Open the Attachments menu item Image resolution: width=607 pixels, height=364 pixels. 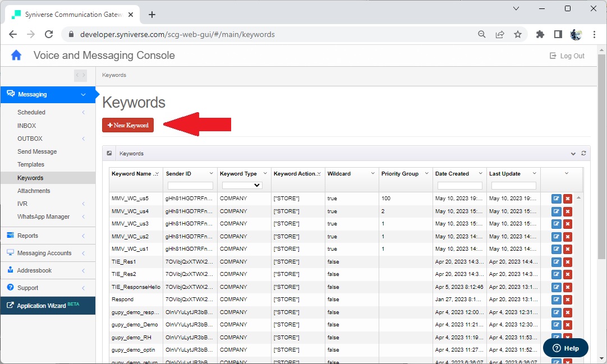click(x=34, y=191)
